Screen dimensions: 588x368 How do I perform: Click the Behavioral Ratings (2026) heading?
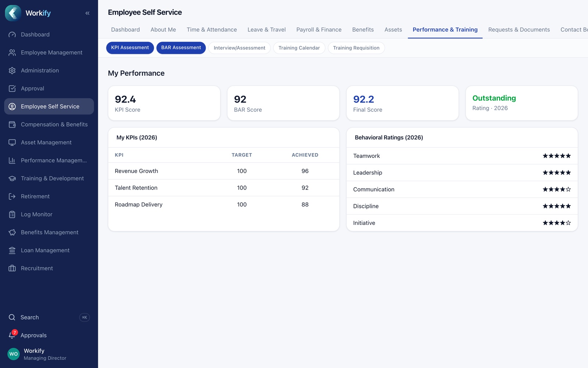pos(389,138)
